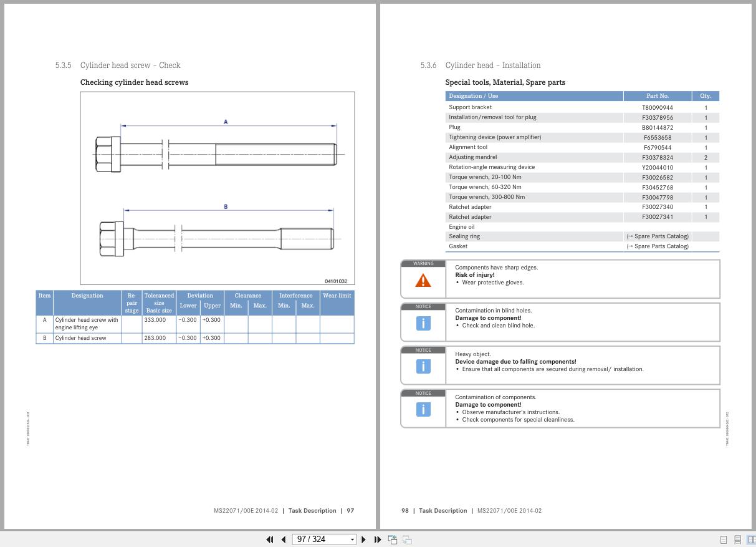This screenshot has width=756, height=547.
Task: Click the go to next view icon
Action: (x=407, y=540)
